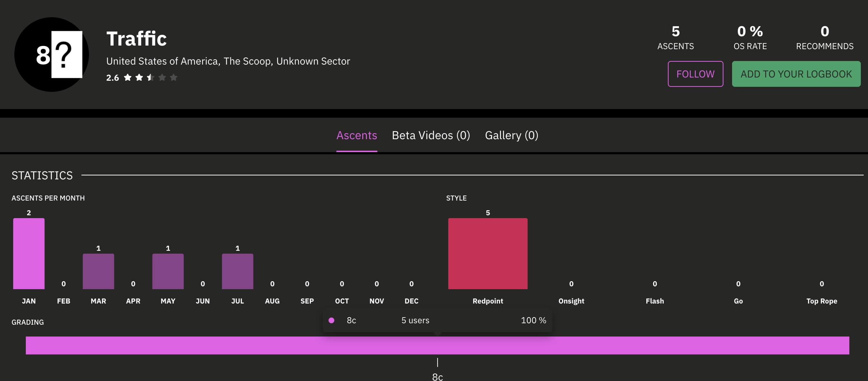Switch to the Ascents tab
The image size is (868, 381).
click(x=357, y=135)
